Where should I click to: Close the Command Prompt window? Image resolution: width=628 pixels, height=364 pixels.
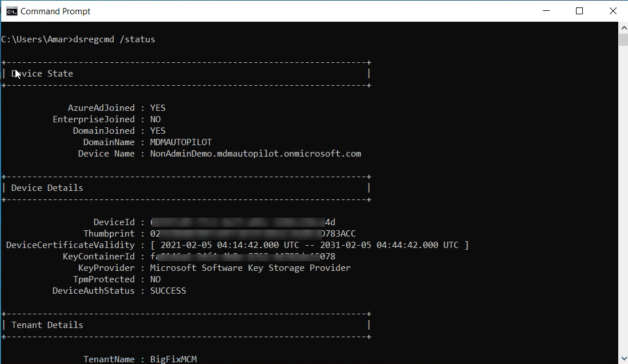pyautogui.click(x=613, y=11)
